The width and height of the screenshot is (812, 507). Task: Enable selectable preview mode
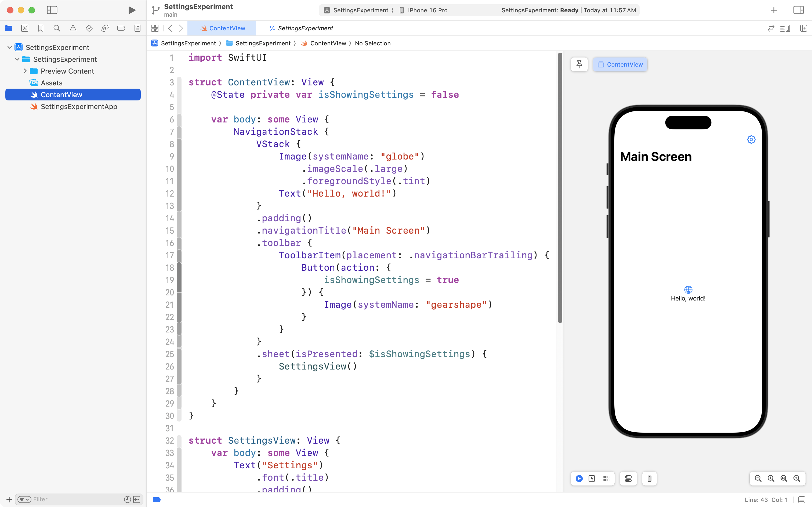click(592, 479)
